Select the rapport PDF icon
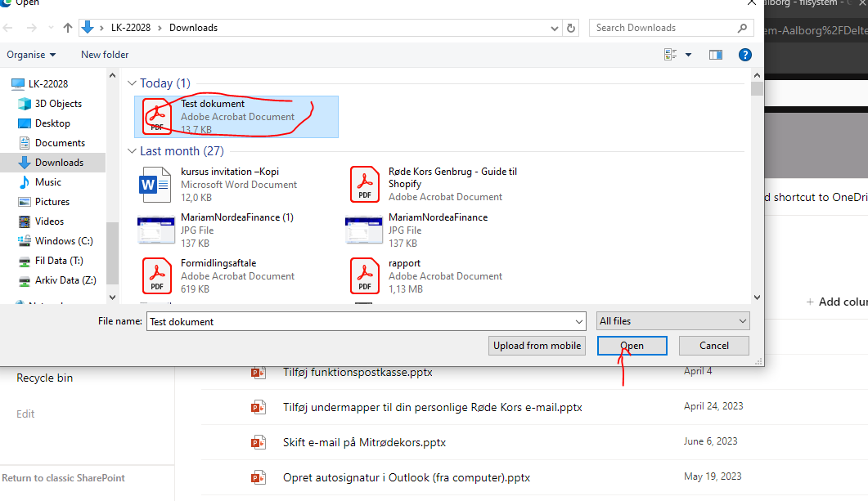The width and height of the screenshot is (868, 501). (x=365, y=276)
